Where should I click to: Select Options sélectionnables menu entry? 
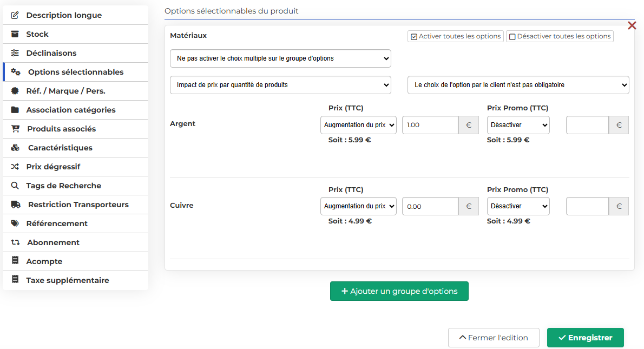pyautogui.click(x=76, y=72)
